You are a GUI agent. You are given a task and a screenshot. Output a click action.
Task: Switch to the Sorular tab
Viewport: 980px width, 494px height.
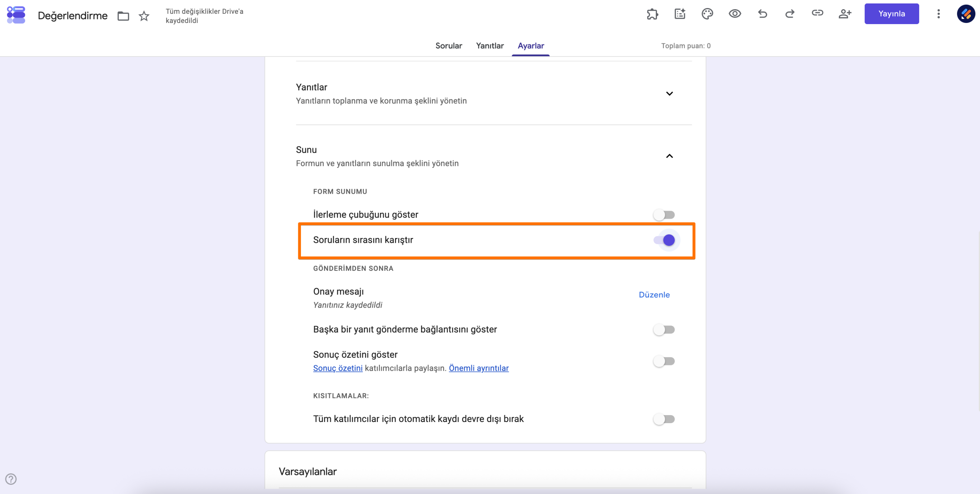point(449,46)
